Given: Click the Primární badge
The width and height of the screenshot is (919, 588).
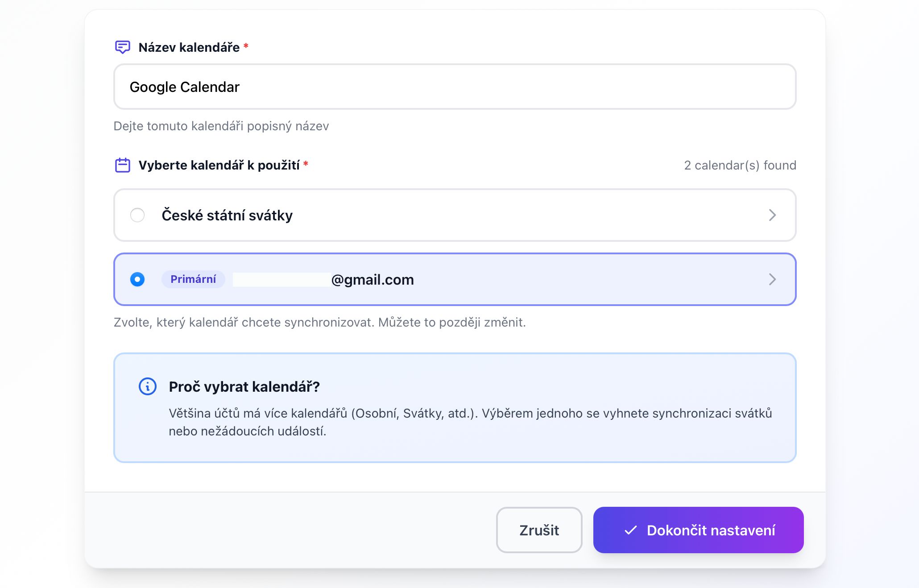Looking at the screenshot, I should click(x=193, y=279).
